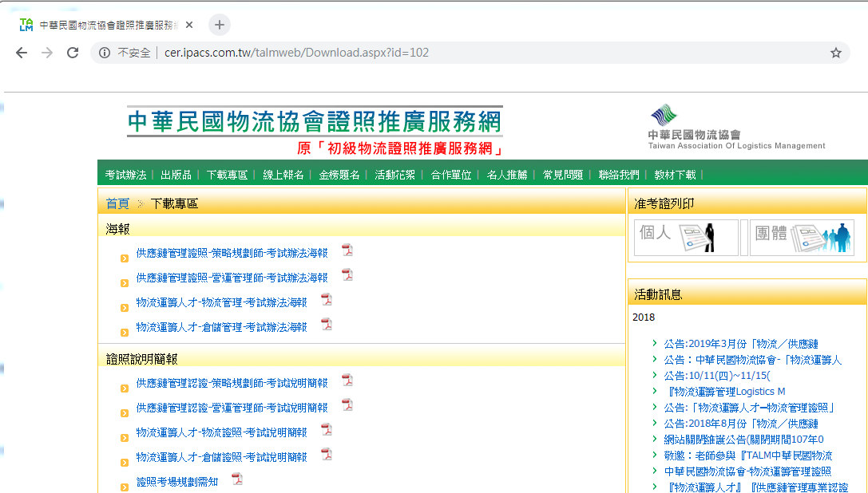This screenshot has height=493, width=868.
Task: Reload the current page
Action: (73, 53)
